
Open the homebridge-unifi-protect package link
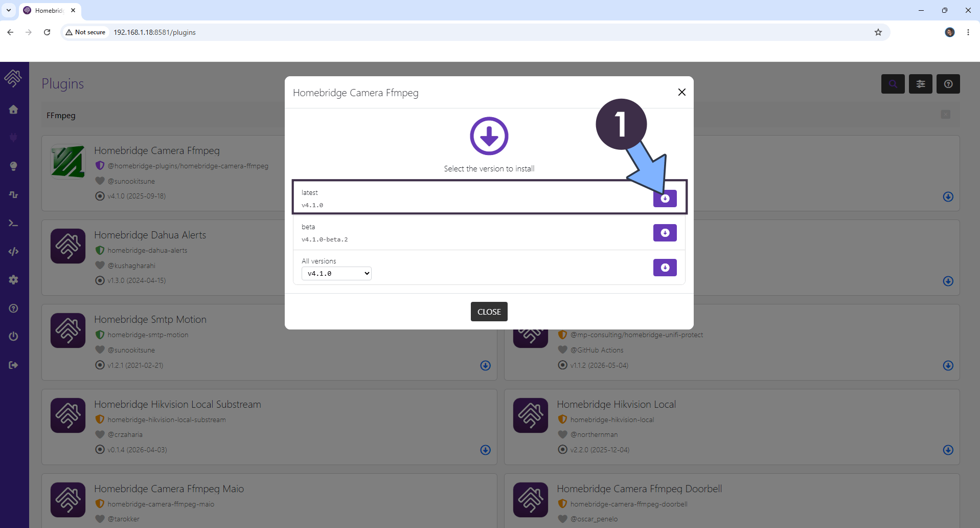pyautogui.click(x=636, y=335)
